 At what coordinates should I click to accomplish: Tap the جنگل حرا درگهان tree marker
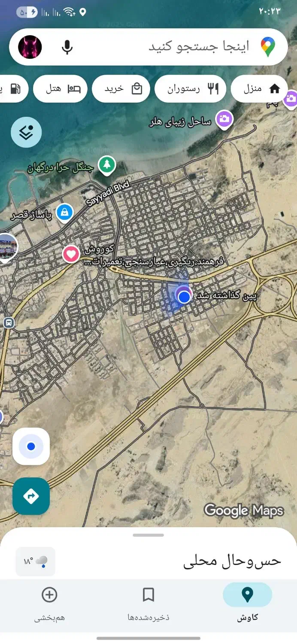click(107, 165)
